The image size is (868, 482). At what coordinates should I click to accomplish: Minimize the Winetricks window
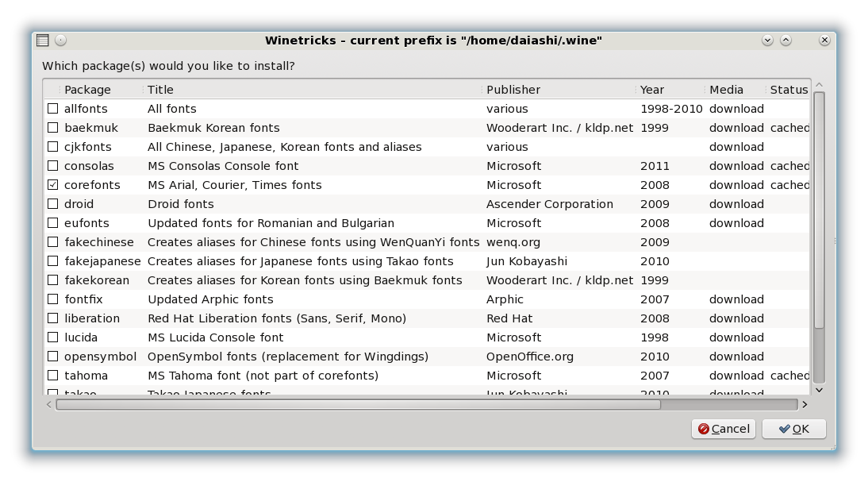(767, 40)
